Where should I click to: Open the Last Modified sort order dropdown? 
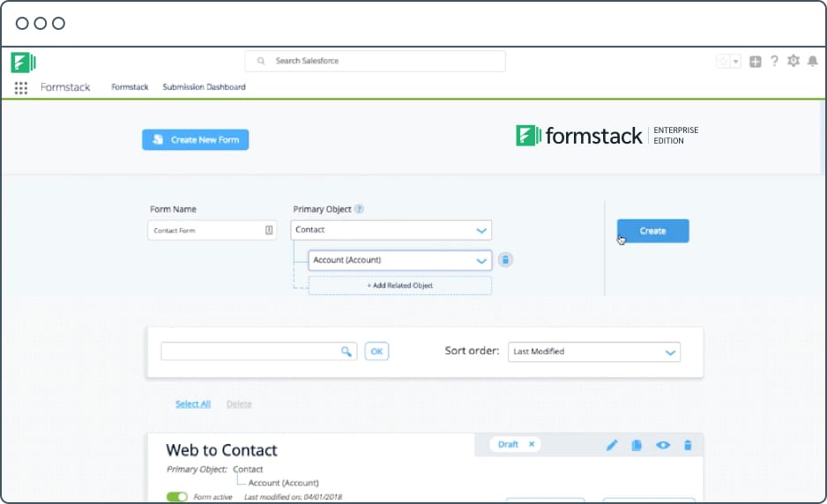pyautogui.click(x=594, y=352)
